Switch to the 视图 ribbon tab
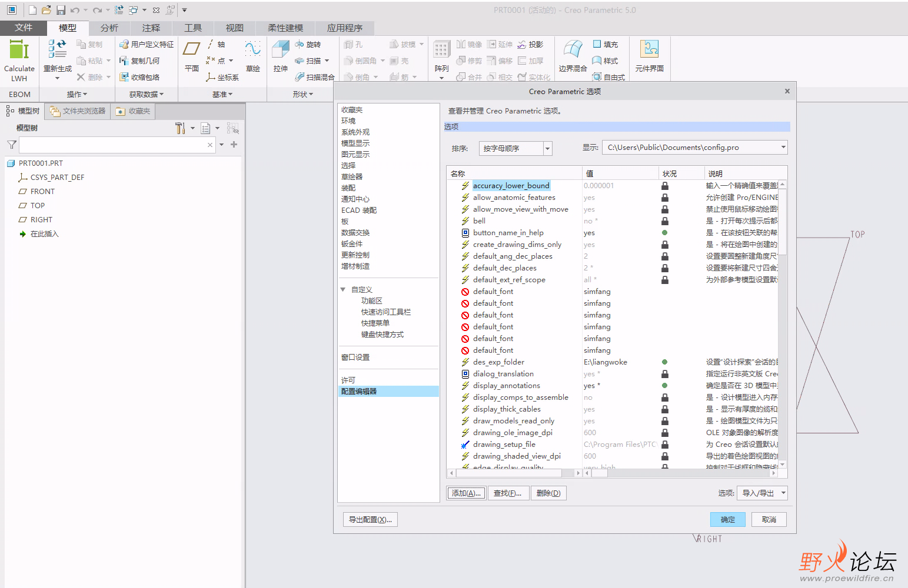This screenshot has height=588, width=908. click(235, 28)
